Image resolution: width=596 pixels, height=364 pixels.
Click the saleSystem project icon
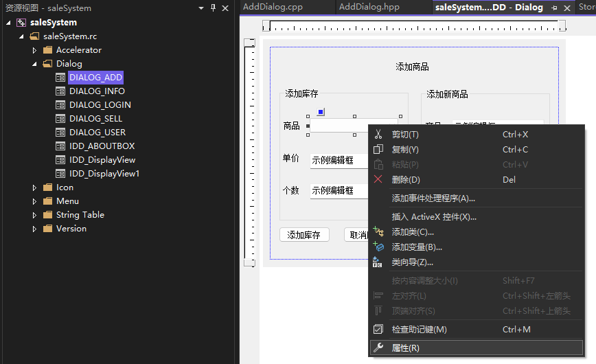click(21, 23)
